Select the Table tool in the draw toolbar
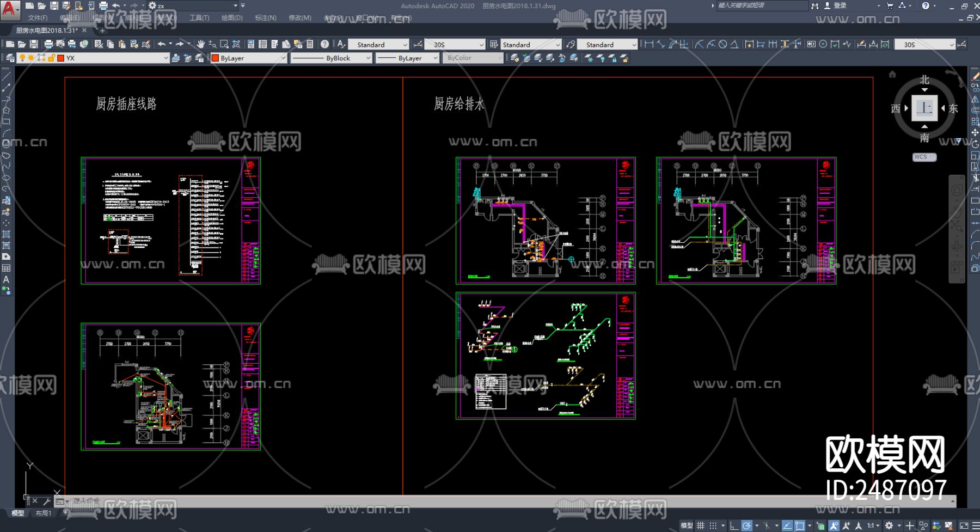The height and width of the screenshot is (532, 980). click(x=6, y=268)
